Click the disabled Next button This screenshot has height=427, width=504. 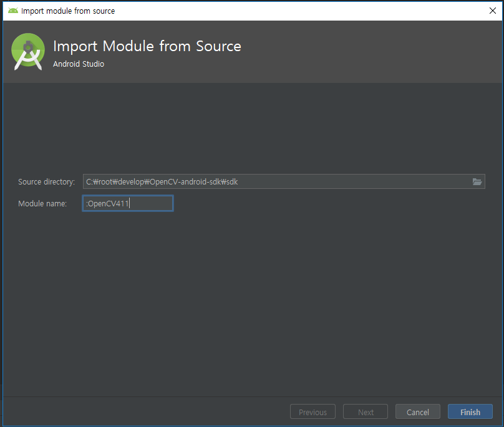click(366, 411)
